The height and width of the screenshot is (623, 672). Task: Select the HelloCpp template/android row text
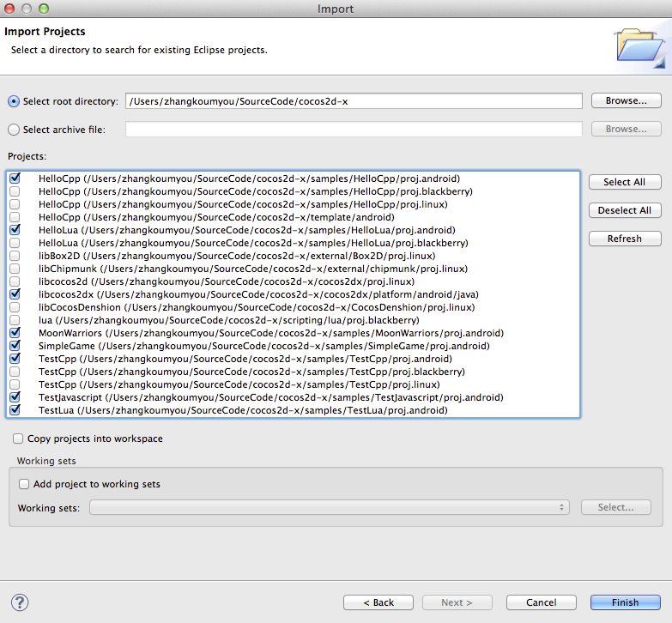[216, 217]
